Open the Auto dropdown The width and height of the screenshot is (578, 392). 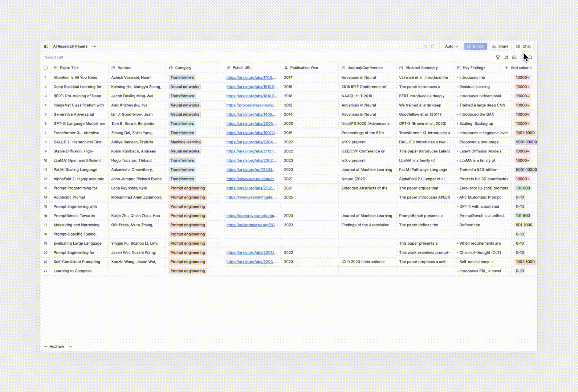pos(452,46)
